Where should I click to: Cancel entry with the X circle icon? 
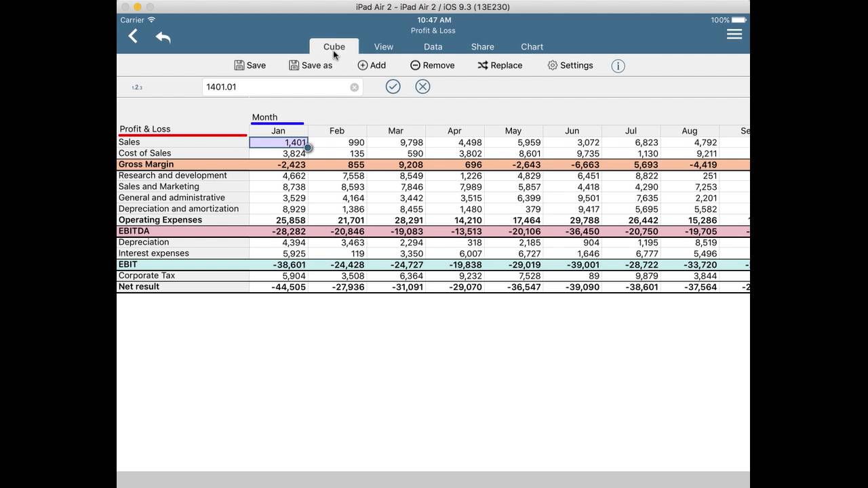[x=422, y=86]
